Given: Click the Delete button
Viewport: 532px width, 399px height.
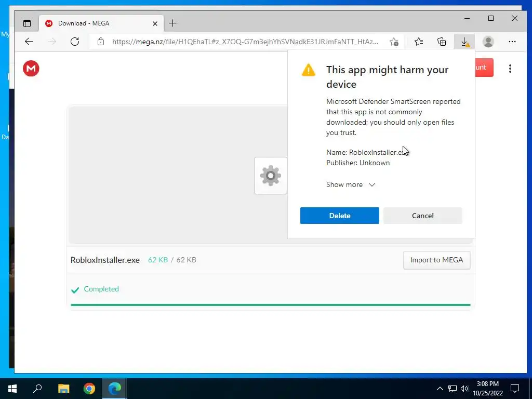Looking at the screenshot, I should [340, 216].
